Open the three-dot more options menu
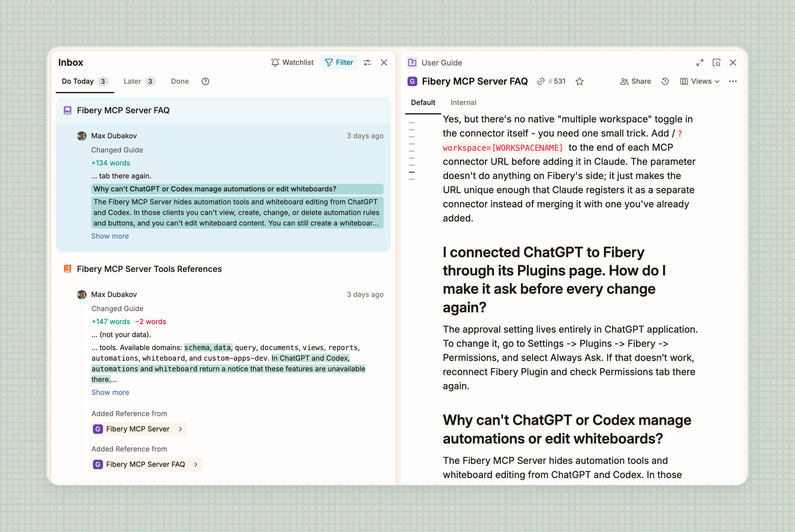Viewport: 795px width, 532px height. click(733, 81)
